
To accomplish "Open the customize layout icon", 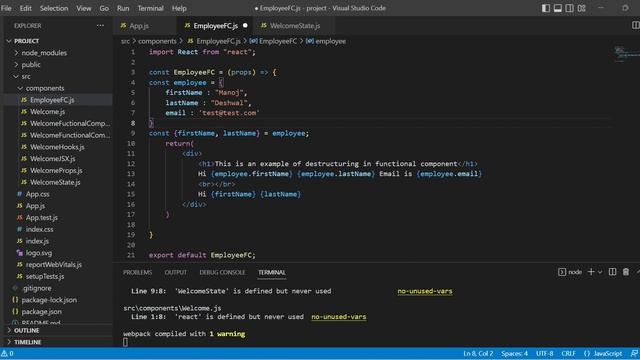I will coord(582,8).
